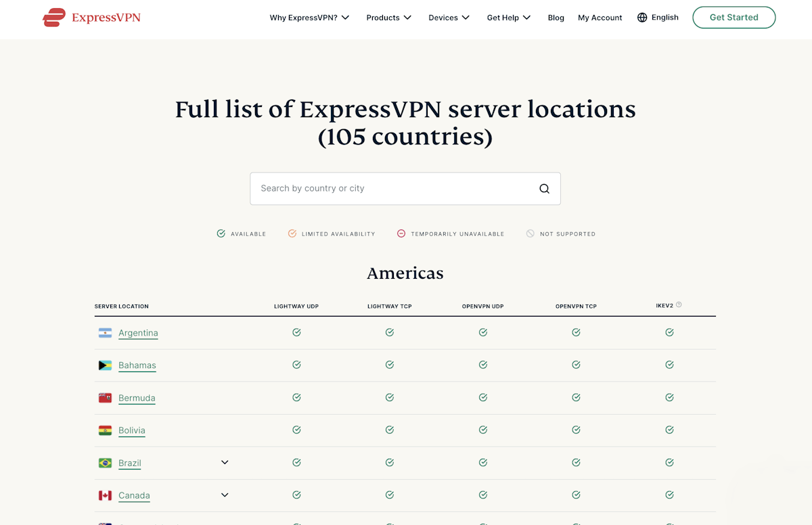Click the Lightway UDP column header
The image size is (812, 525).
(296, 306)
